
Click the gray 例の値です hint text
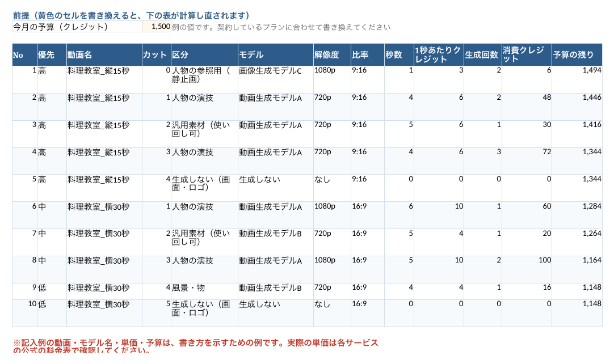(281, 27)
